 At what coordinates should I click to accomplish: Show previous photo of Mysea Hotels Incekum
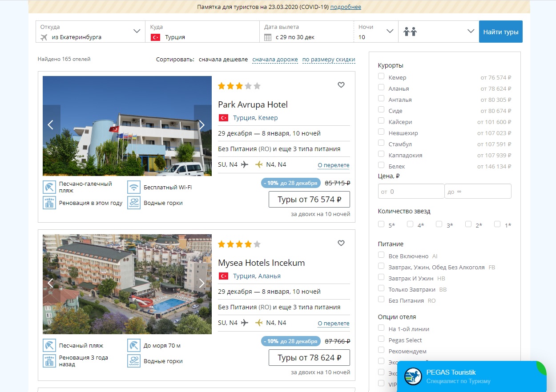(51, 283)
